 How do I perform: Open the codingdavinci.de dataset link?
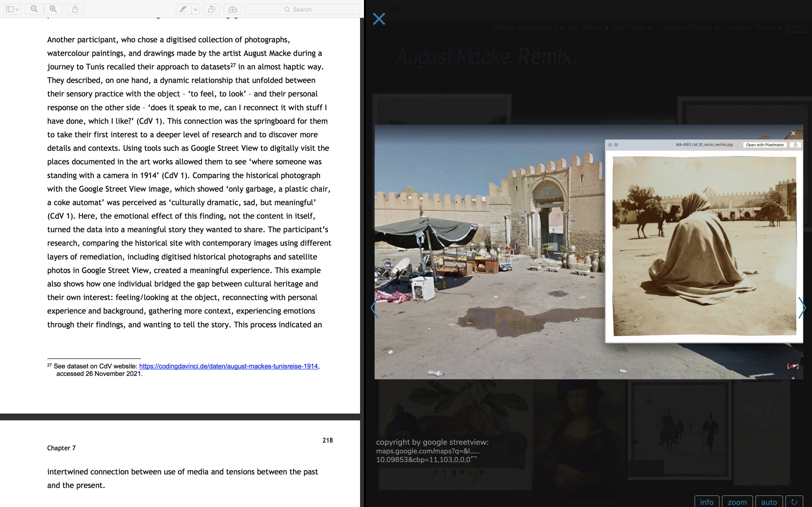(x=228, y=366)
